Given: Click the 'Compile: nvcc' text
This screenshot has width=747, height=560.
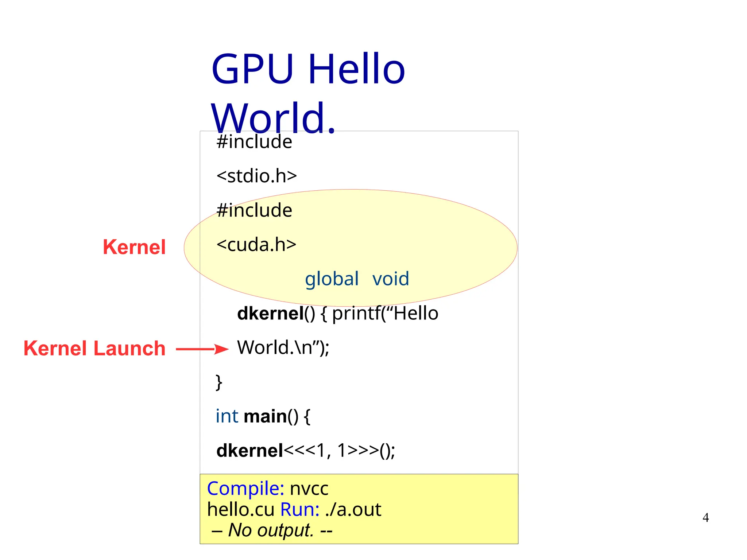Looking at the screenshot, I should coord(268,489).
